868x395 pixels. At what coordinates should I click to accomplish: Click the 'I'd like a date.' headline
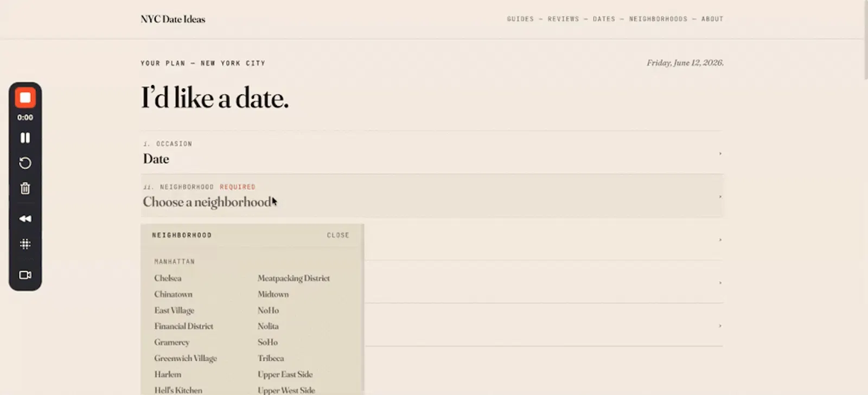click(x=215, y=98)
